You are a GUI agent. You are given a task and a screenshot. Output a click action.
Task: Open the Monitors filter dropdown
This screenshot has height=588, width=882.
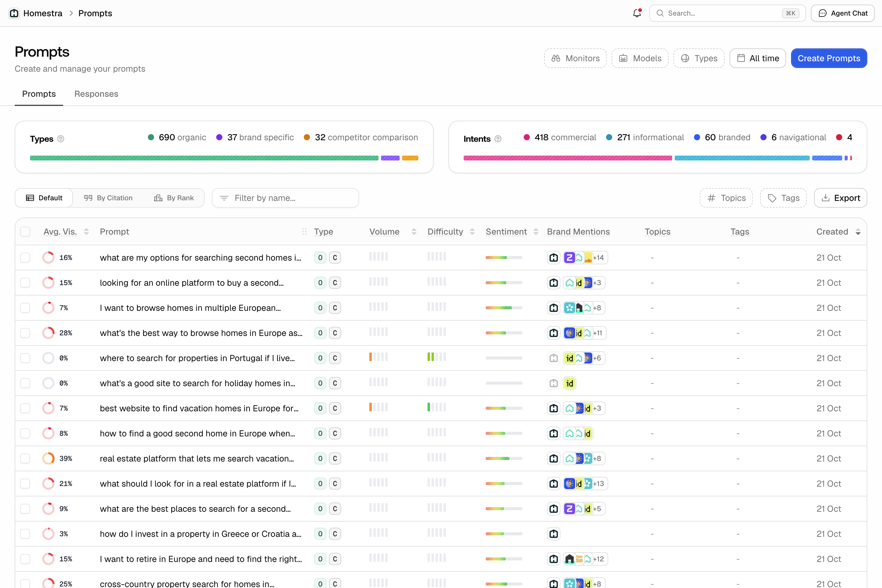click(x=575, y=58)
